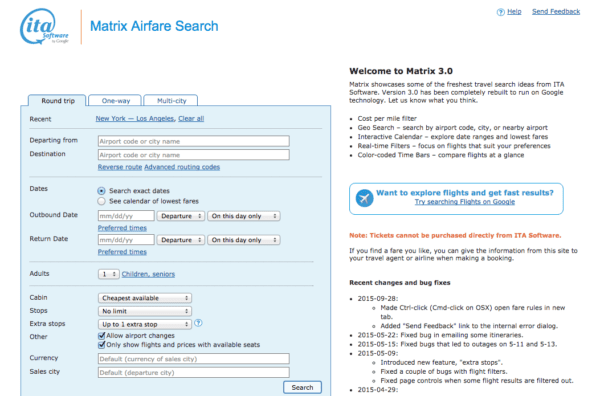Click the Reverse route link
Screen dimensions: 600x396
120,167
